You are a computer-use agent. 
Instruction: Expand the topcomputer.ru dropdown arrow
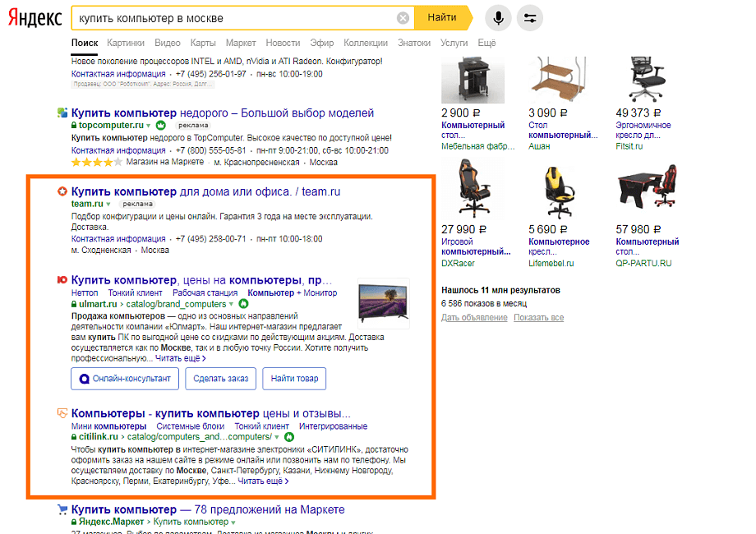149,126
